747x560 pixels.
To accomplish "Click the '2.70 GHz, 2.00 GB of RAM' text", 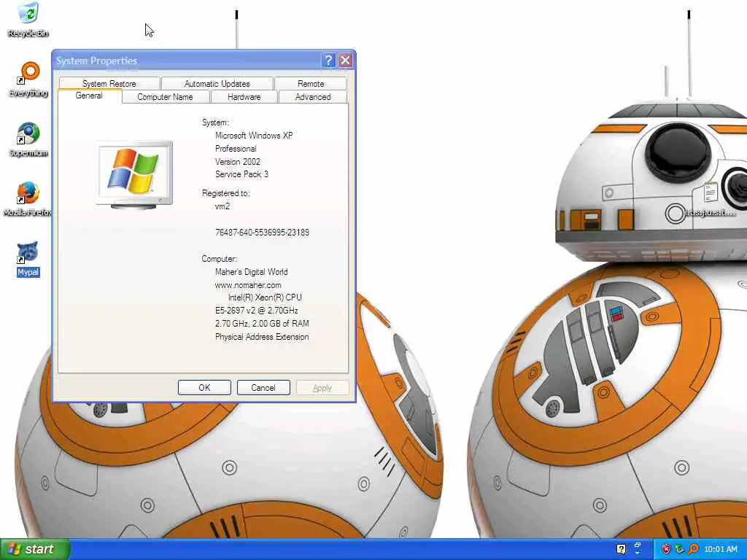I will click(x=262, y=323).
